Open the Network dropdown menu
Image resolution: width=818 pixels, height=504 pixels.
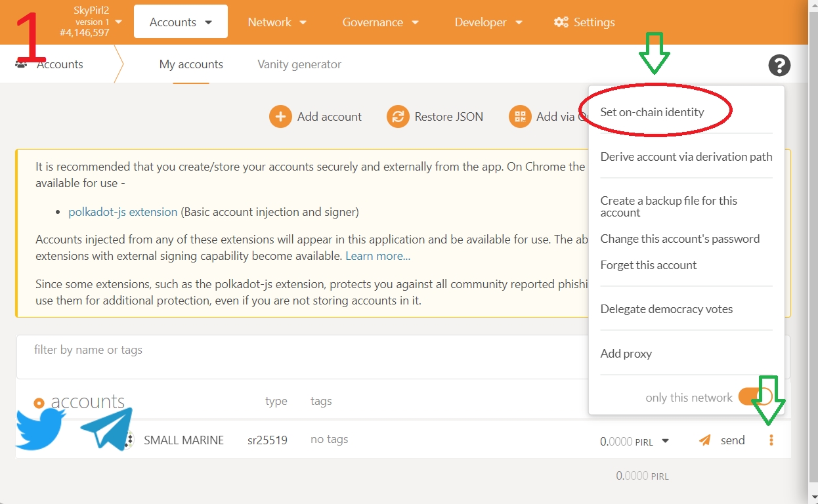pyautogui.click(x=276, y=22)
